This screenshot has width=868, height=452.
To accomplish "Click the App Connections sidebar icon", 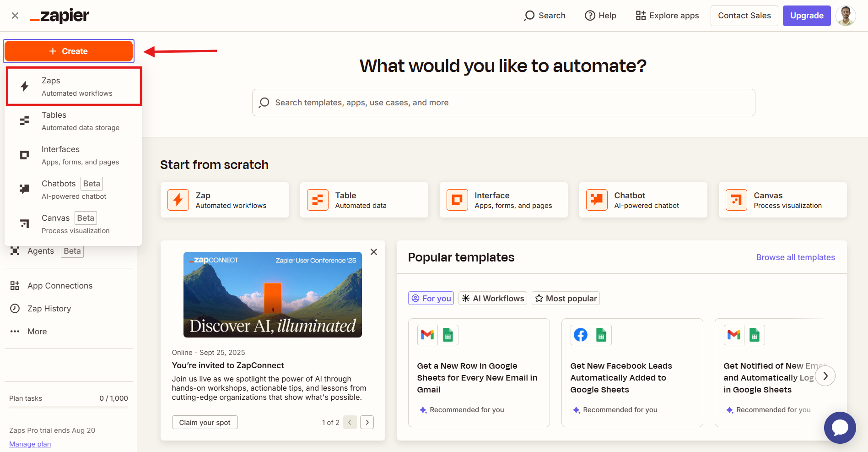I will tap(15, 286).
